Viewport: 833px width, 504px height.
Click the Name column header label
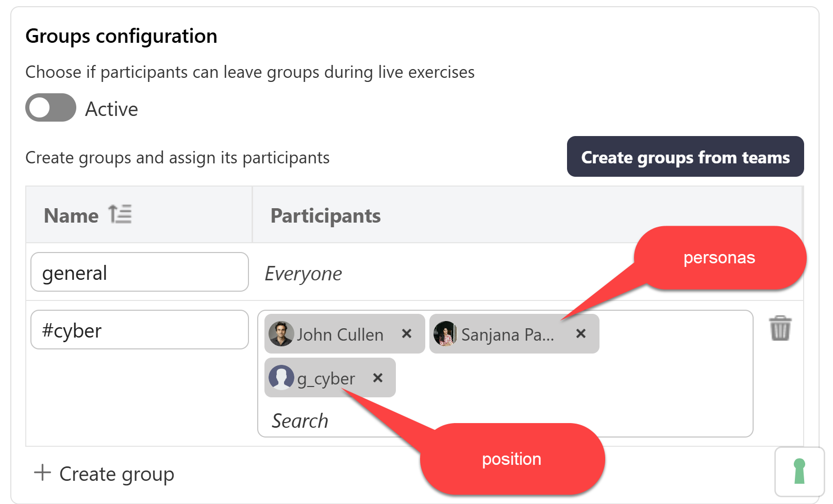point(71,215)
